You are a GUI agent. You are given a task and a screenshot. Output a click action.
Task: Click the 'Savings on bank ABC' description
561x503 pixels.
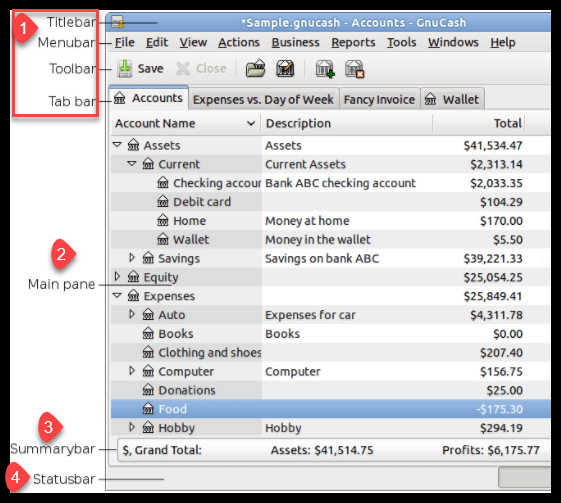[322, 258]
